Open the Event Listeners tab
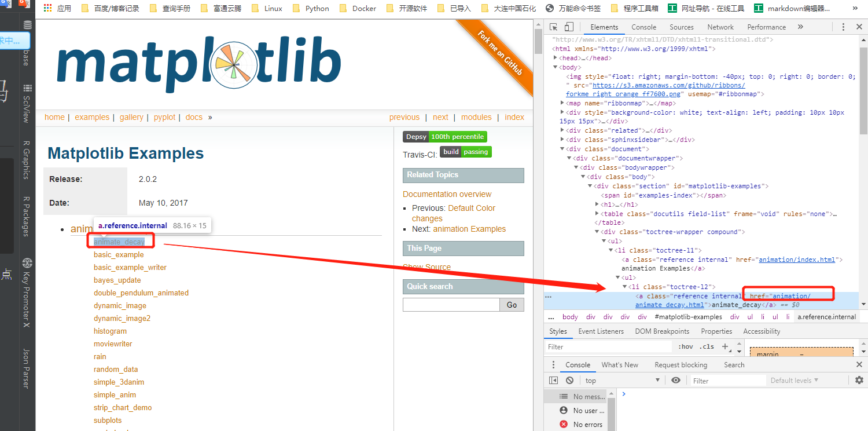 click(601, 331)
